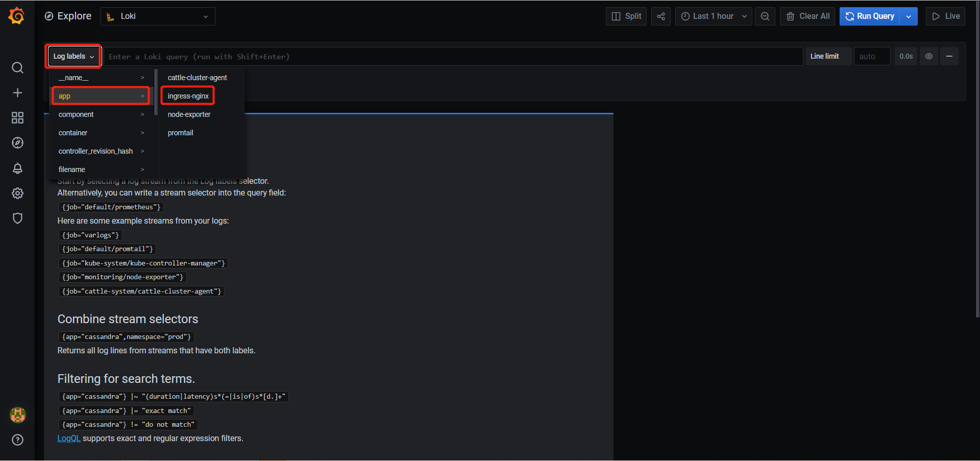This screenshot has width=980, height=461.
Task: Click the Filtering for search terms heading
Action: click(x=126, y=379)
